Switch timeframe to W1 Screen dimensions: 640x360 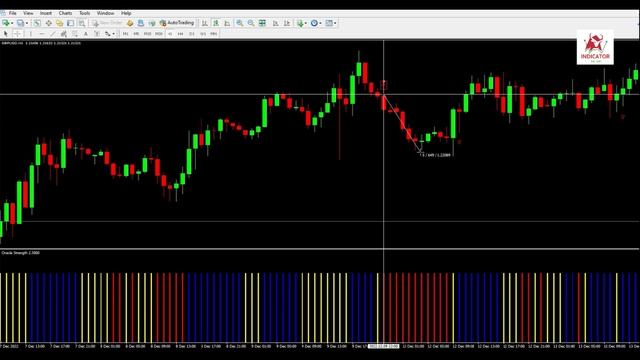pyautogui.click(x=203, y=33)
